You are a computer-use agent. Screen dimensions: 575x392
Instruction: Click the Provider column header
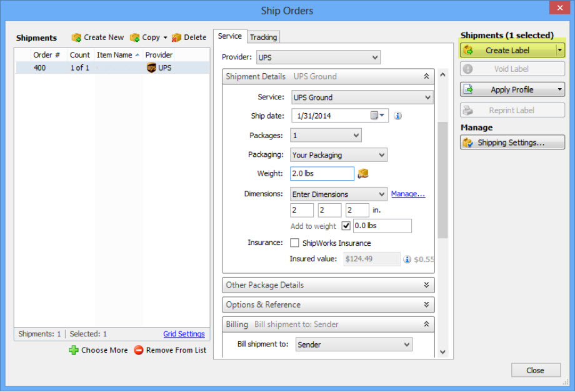click(159, 55)
